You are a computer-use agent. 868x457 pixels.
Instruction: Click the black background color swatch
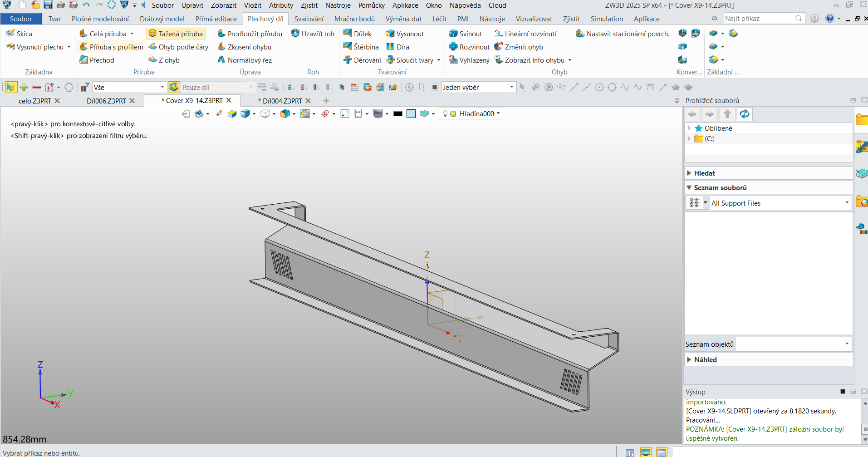pyautogui.click(x=398, y=114)
